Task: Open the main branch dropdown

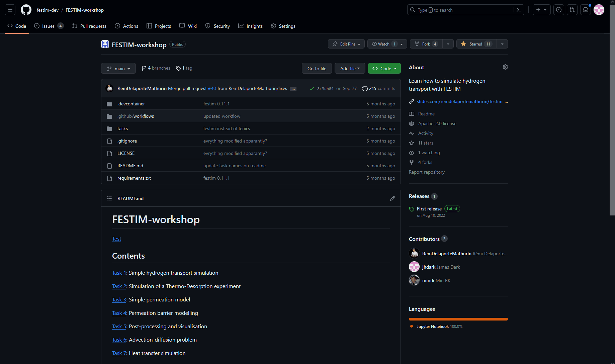Action: [x=118, y=68]
